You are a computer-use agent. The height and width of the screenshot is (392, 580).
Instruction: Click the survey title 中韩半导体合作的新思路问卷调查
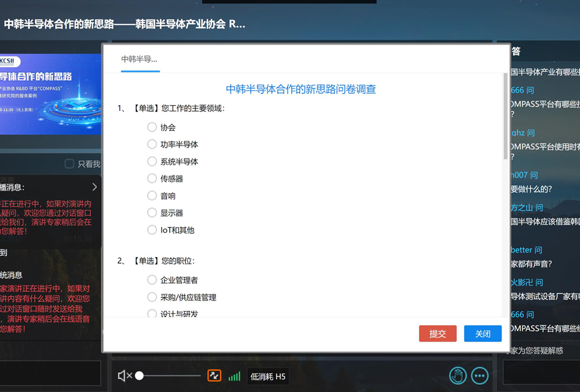pyautogui.click(x=301, y=90)
